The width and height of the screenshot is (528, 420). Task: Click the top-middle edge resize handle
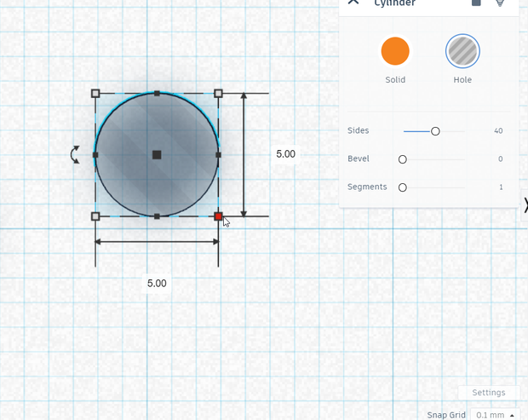[x=157, y=94]
